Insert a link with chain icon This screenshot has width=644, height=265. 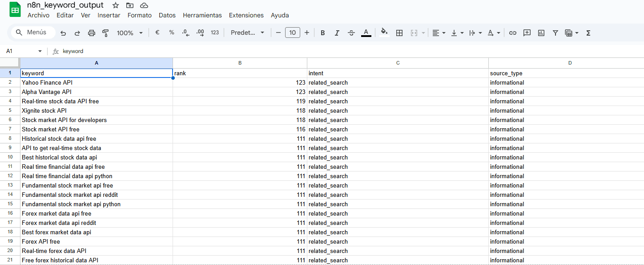[x=513, y=33]
